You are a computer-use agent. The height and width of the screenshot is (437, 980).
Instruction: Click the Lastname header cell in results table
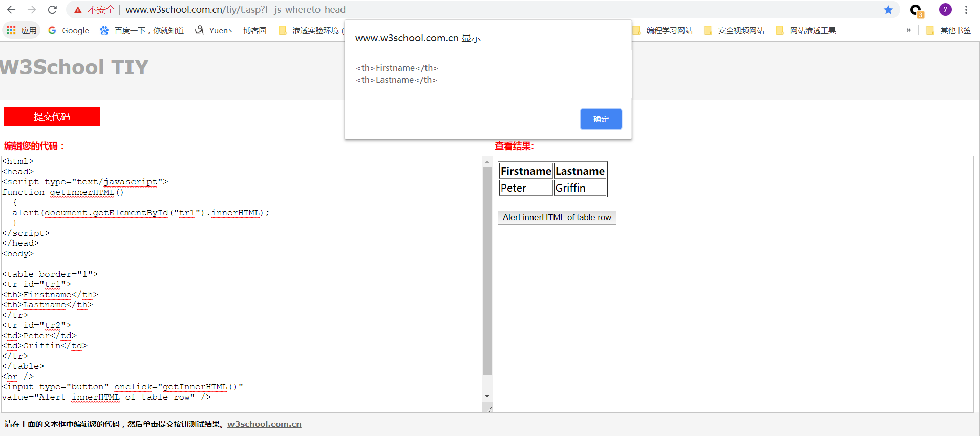click(x=580, y=171)
